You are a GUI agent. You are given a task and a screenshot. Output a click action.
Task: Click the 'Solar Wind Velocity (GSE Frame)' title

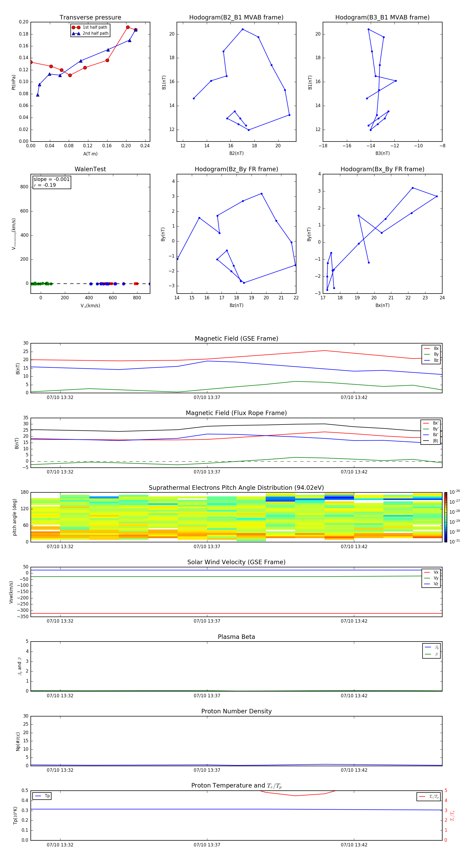tap(236, 562)
